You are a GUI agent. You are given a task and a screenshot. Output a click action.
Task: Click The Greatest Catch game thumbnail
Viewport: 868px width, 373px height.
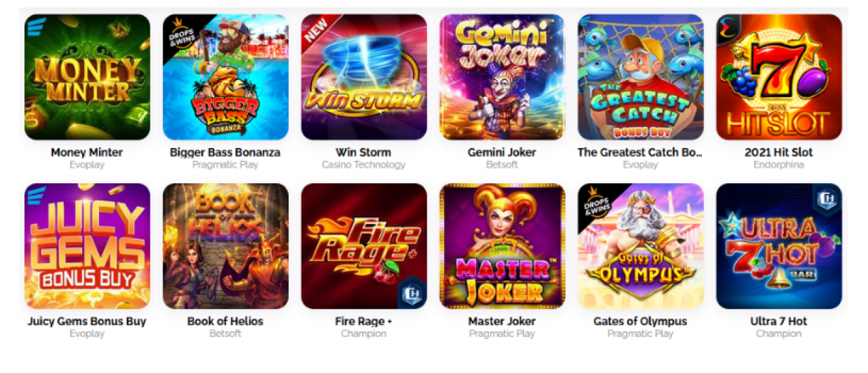[641, 77]
